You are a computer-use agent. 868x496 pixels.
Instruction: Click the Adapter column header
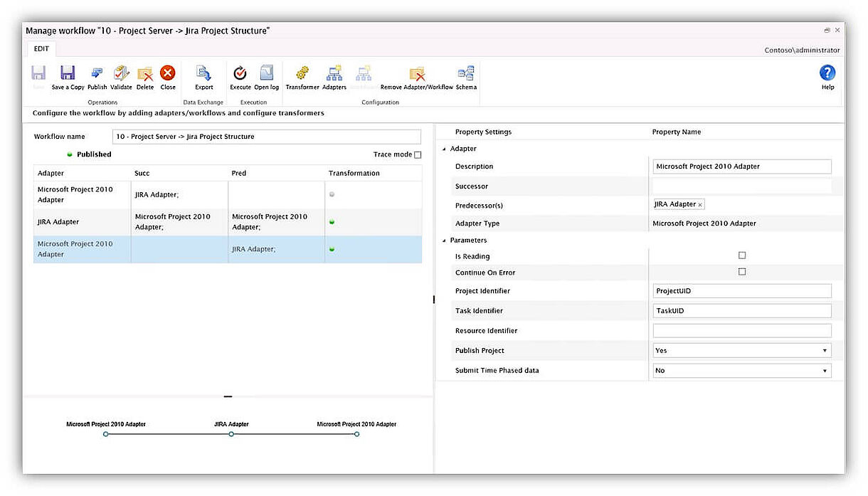pos(82,173)
